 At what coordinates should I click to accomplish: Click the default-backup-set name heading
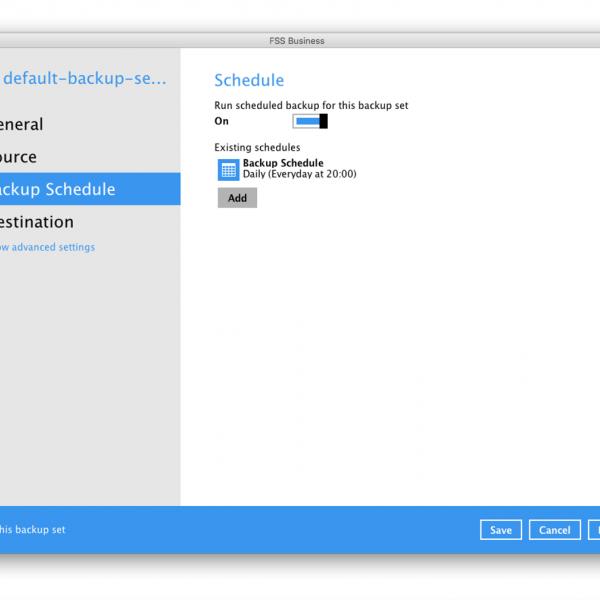[85, 79]
